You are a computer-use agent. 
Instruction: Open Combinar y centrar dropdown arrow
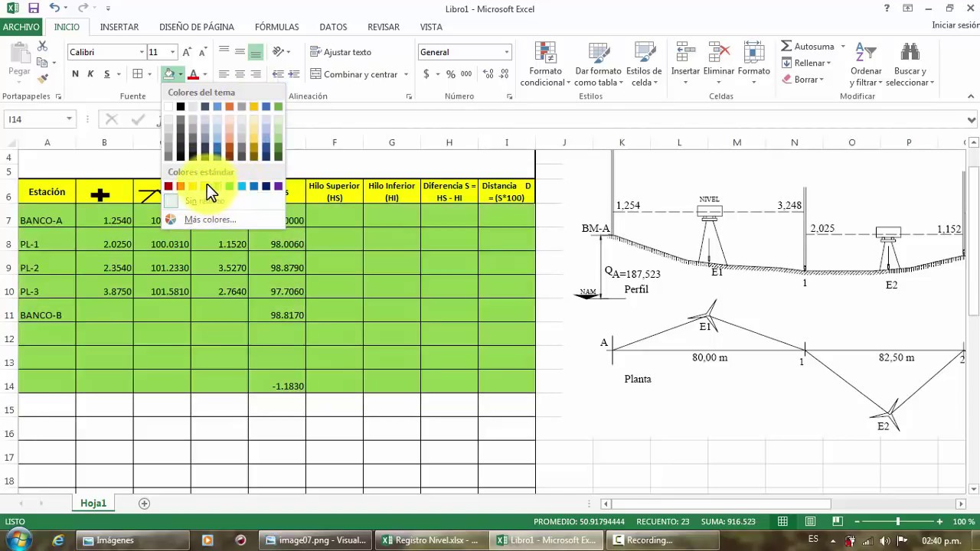405,74
